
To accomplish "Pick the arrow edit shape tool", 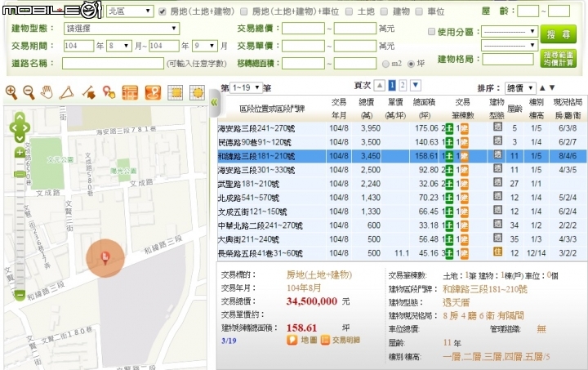I will click(89, 92).
